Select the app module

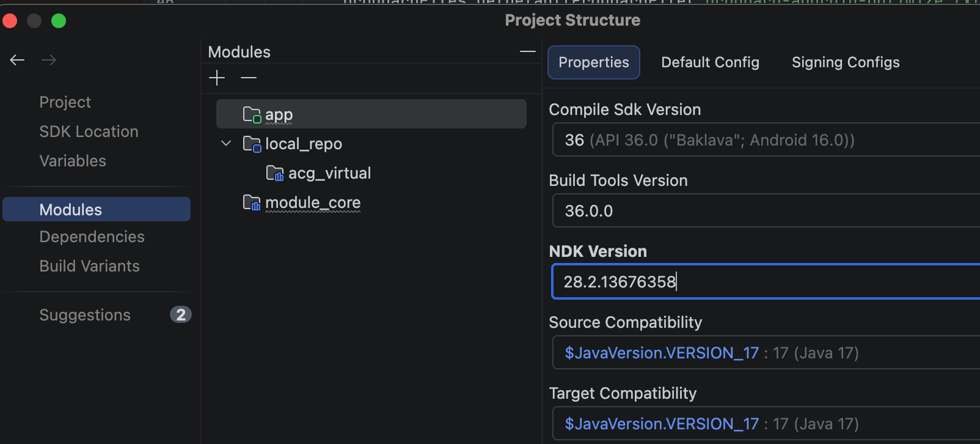[371, 114]
